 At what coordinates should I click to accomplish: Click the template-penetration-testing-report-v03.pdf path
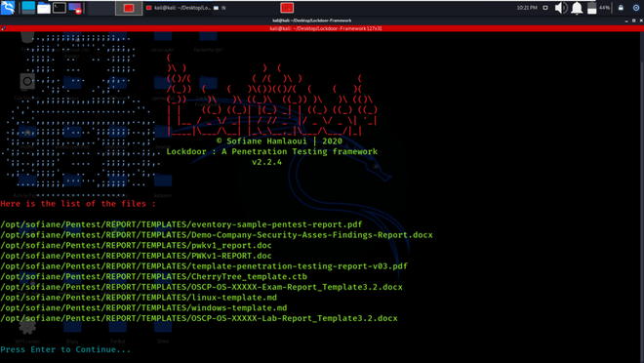(204, 266)
